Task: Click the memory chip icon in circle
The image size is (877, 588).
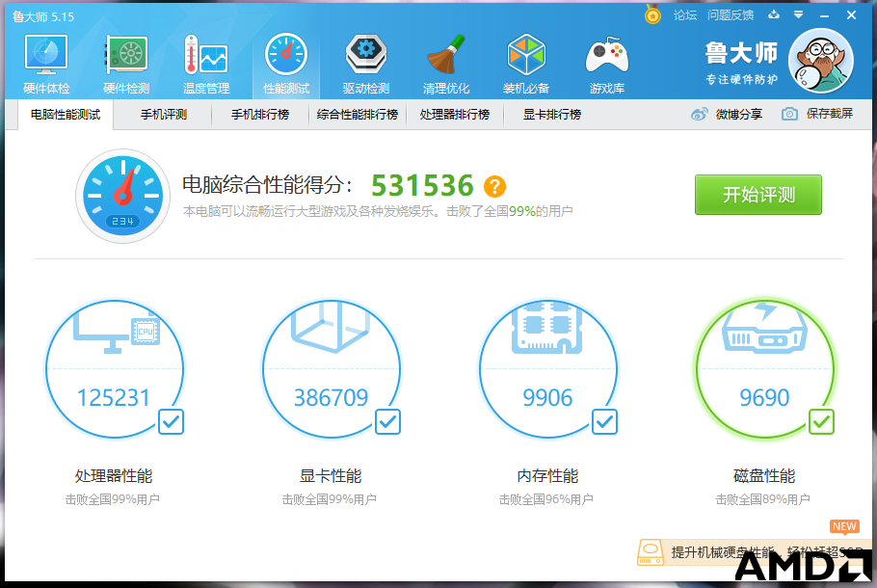Action: [x=547, y=329]
